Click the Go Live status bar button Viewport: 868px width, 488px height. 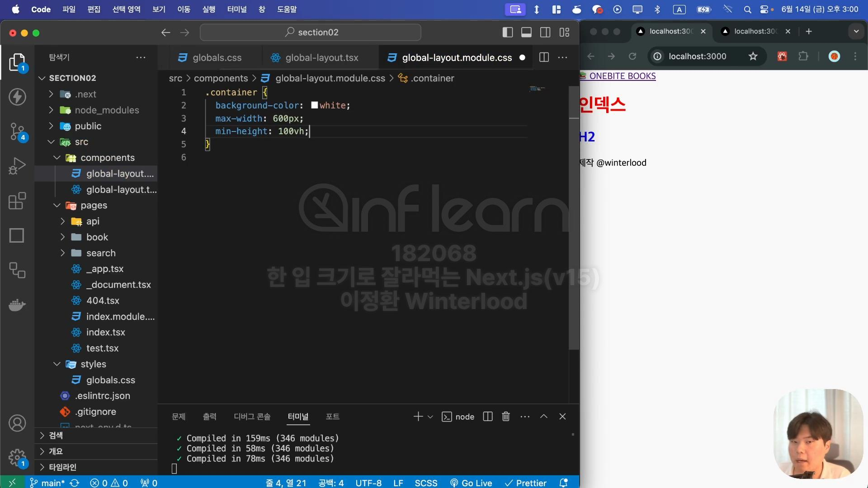pyautogui.click(x=472, y=483)
